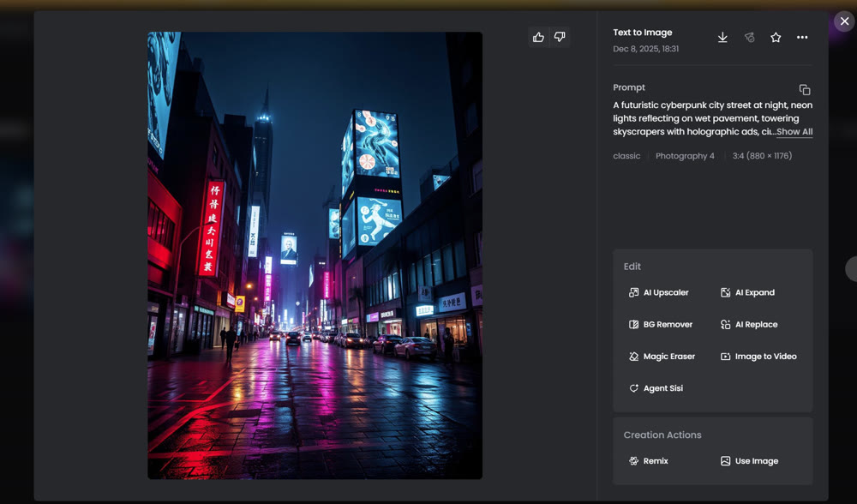Open the AI Expand tool
The height and width of the screenshot is (504, 857).
747,292
